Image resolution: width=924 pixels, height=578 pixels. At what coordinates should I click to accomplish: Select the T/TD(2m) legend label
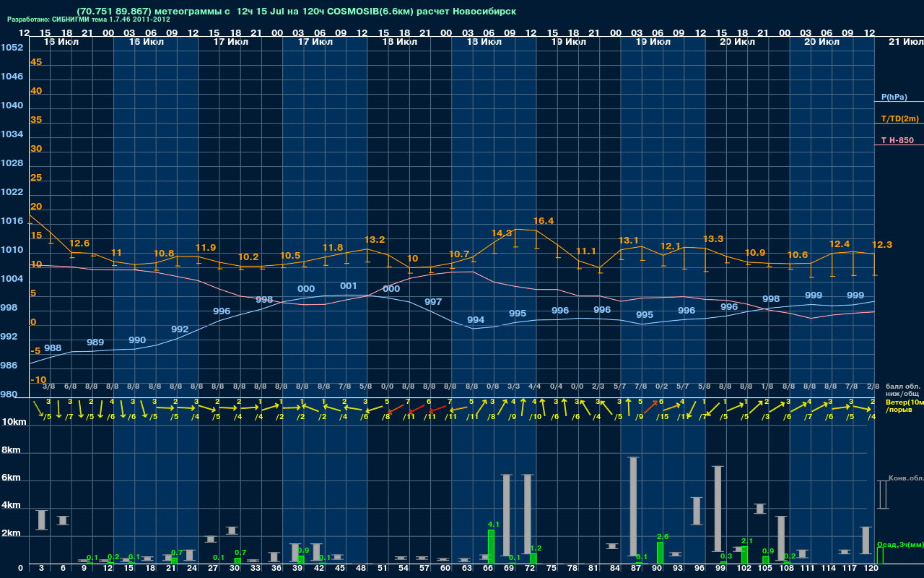click(899, 118)
